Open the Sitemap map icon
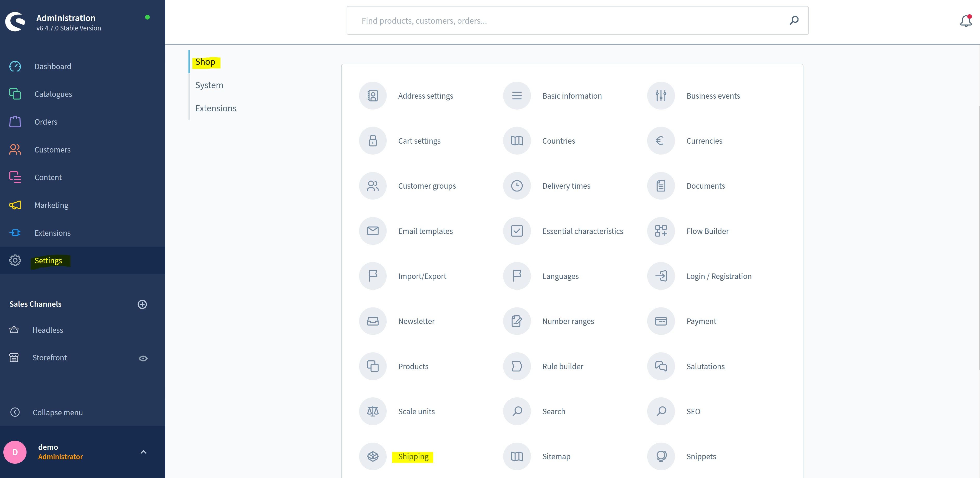The image size is (980, 478). coord(517,456)
